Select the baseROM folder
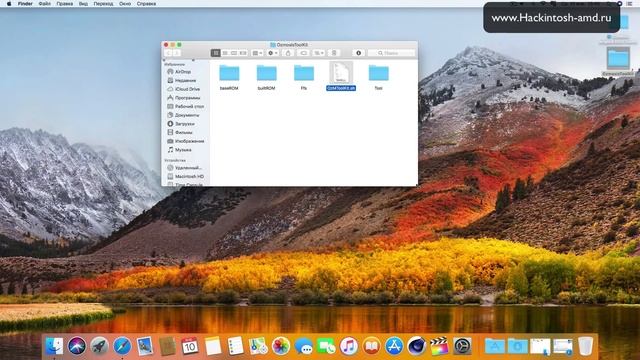The image size is (640, 360). [x=229, y=73]
